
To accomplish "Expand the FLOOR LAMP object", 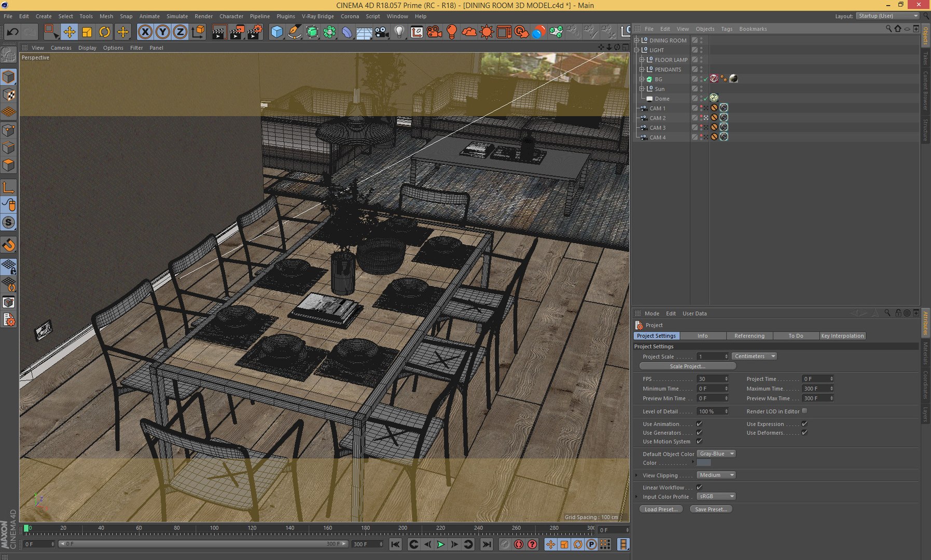I will coord(642,60).
